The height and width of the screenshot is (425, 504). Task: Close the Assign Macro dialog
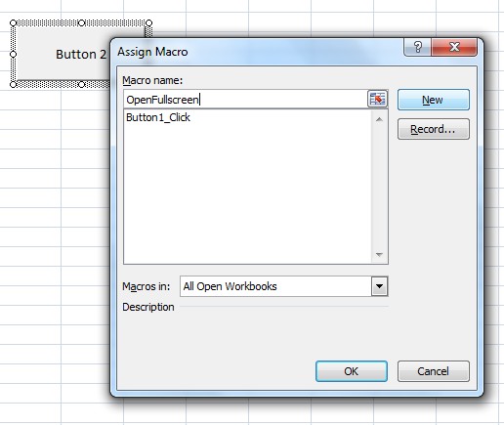[x=454, y=47]
